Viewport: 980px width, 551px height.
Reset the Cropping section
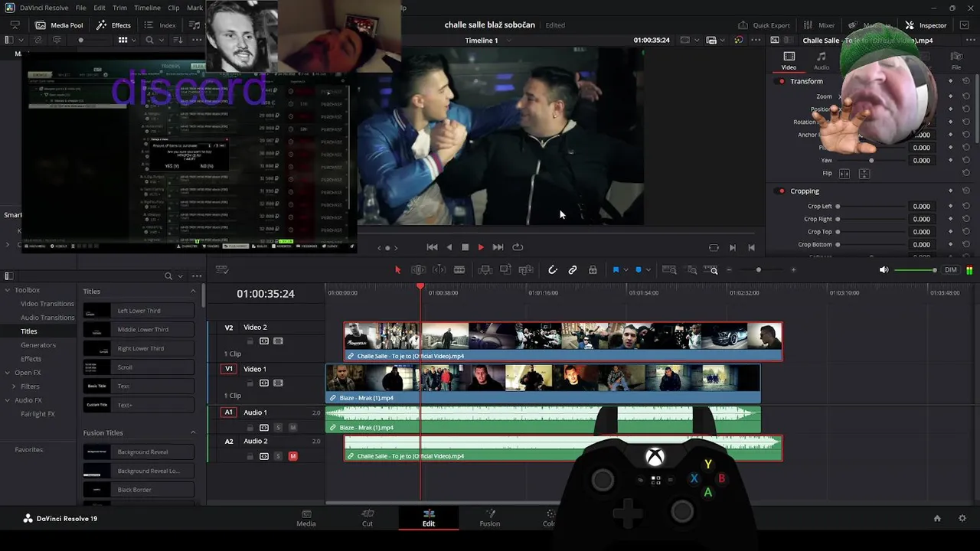(x=966, y=191)
